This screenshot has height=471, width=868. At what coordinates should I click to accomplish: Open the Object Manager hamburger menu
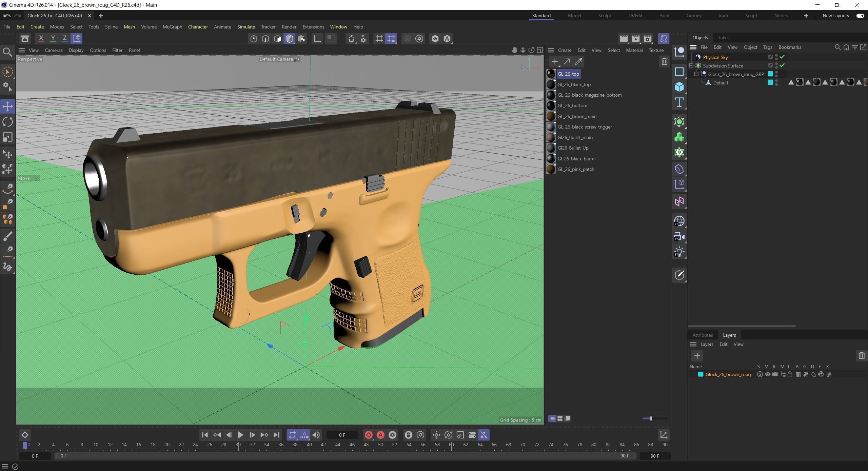pos(693,47)
